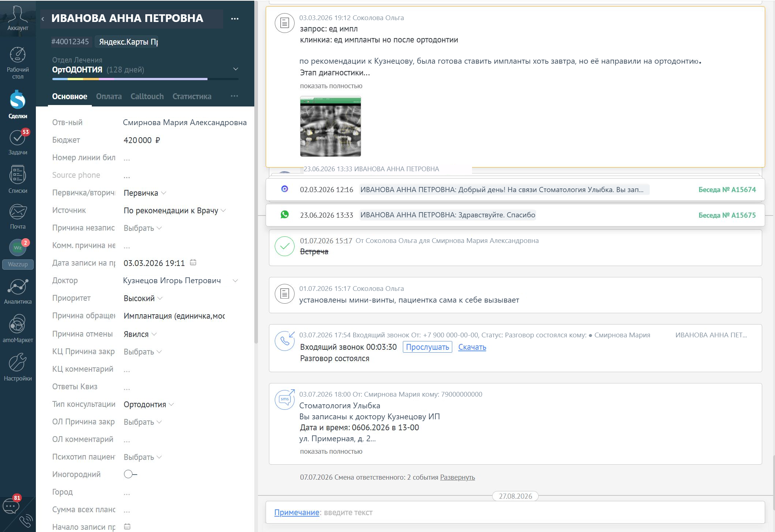Open three-dot menu next to lead name

[235, 19]
